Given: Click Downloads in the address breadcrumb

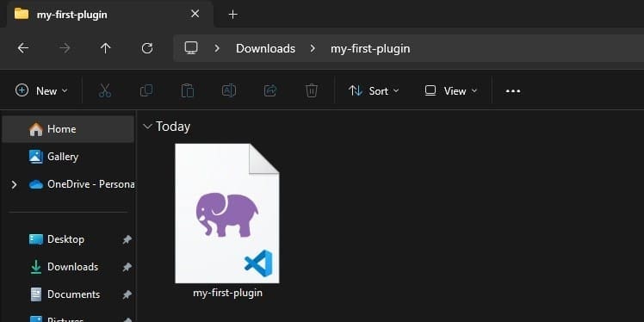Looking at the screenshot, I should (x=265, y=48).
